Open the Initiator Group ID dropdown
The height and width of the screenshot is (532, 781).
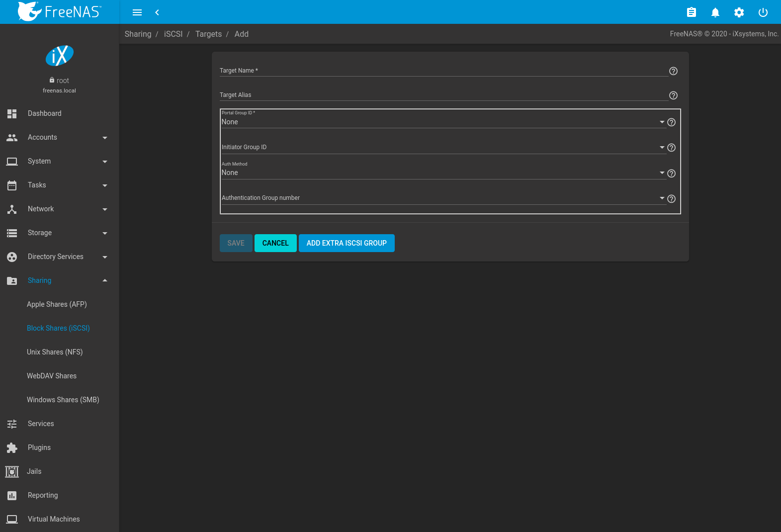(442, 148)
